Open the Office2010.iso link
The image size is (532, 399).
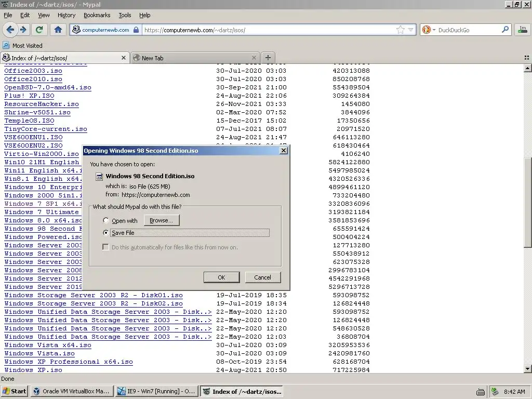tap(33, 79)
